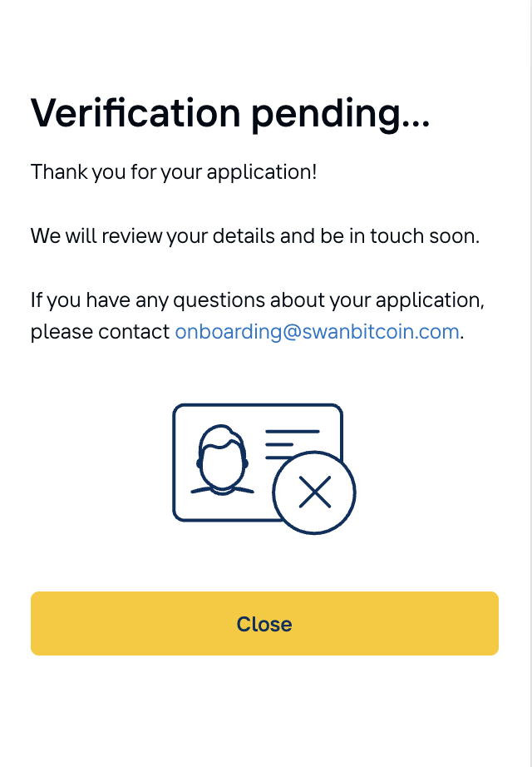Screen dimensions: 532x767
Task: Click the Close button
Action: 264,623
